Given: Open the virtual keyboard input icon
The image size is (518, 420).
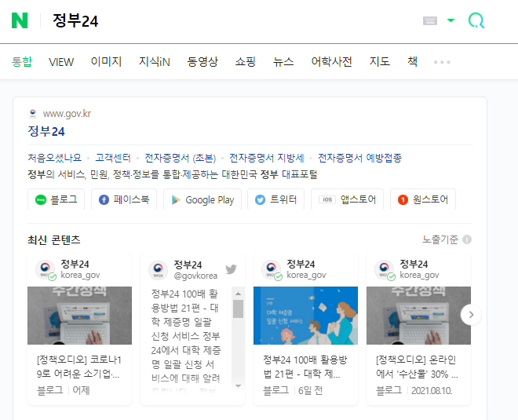Looking at the screenshot, I should coord(430,21).
